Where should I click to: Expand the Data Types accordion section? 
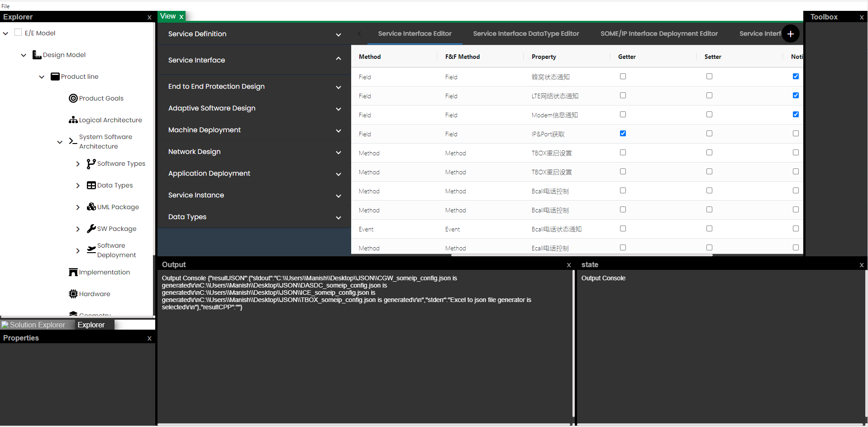click(x=254, y=217)
